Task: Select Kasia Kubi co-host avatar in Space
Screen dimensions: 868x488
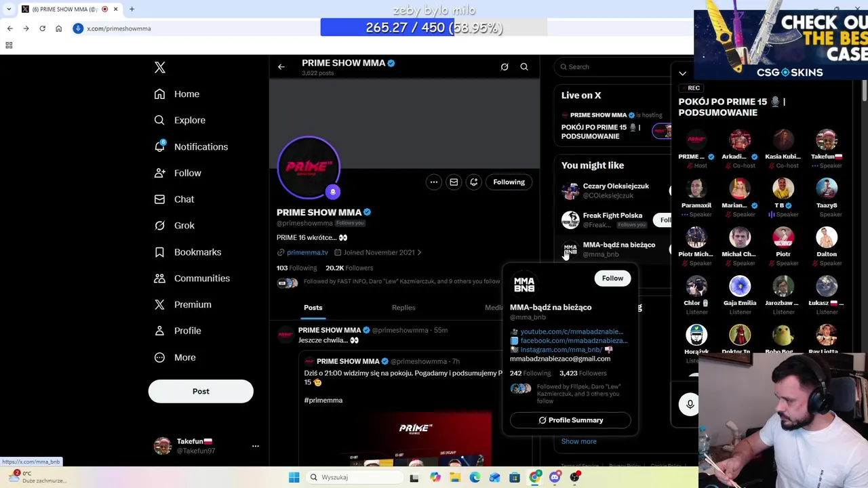Action: [x=783, y=140]
